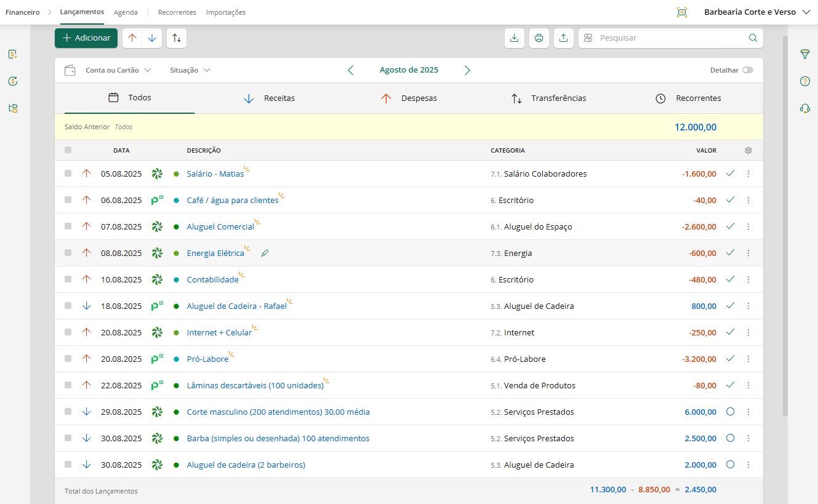Go to previous month chevron

click(351, 70)
